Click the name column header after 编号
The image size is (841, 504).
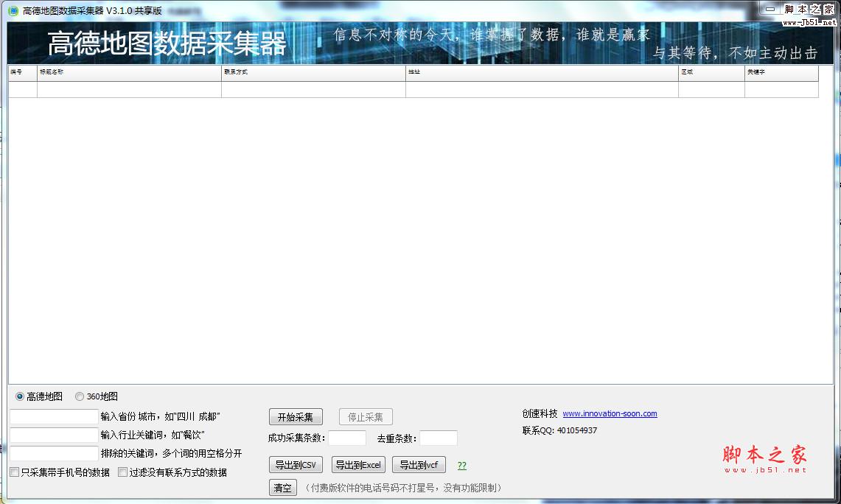pyautogui.click(x=129, y=72)
